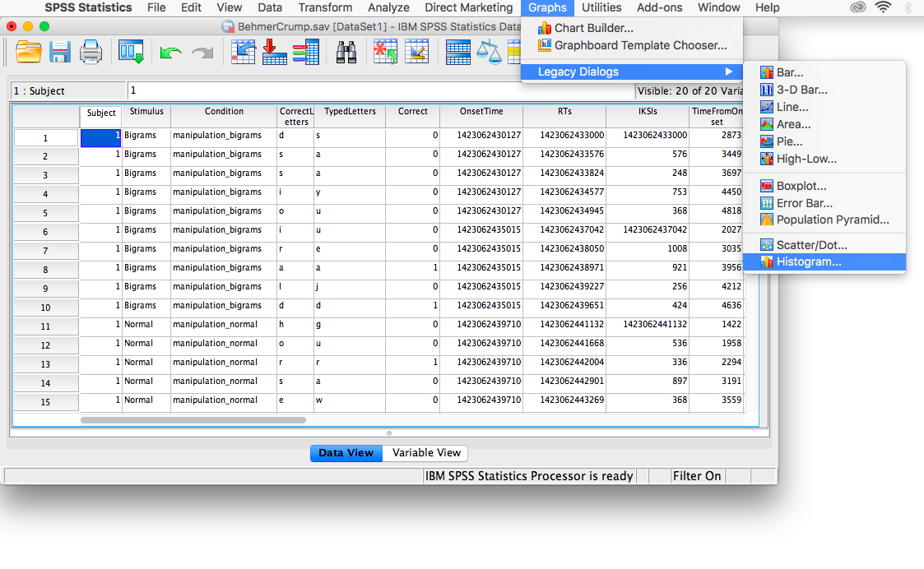Screen dimensions: 924x569
Task: Select the RTs column header
Action: pyautogui.click(x=564, y=116)
